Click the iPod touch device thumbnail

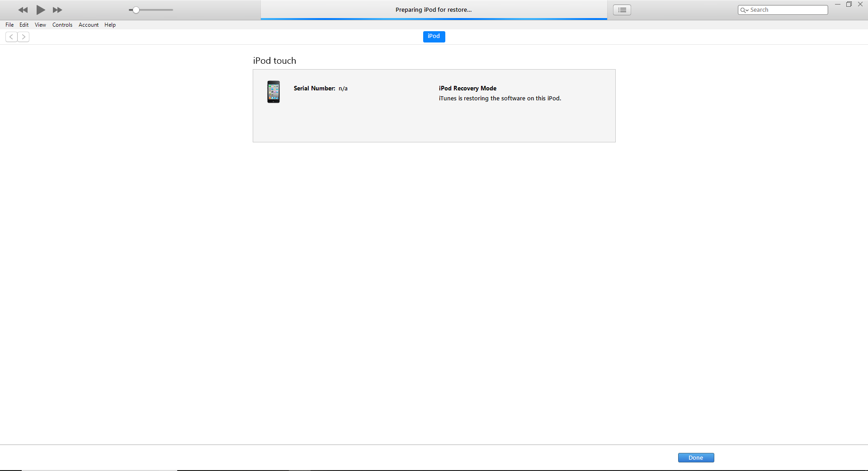(x=274, y=92)
